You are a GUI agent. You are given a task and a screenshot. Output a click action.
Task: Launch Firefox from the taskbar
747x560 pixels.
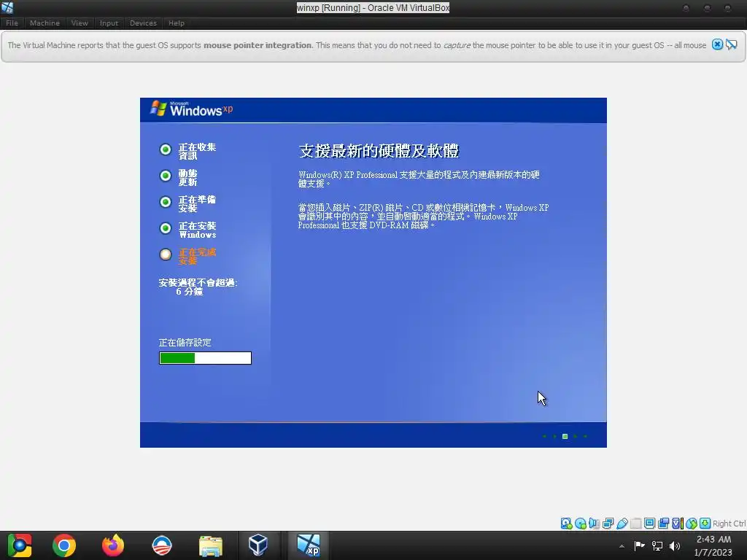[x=113, y=545]
